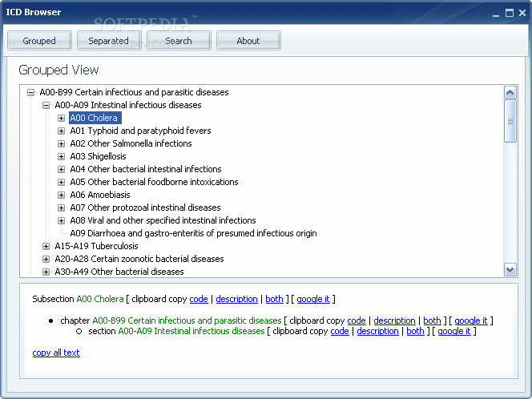
Task: Select A30-A49 Other bacterial diseases row
Action: pyautogui.click(x=119, y=272)
